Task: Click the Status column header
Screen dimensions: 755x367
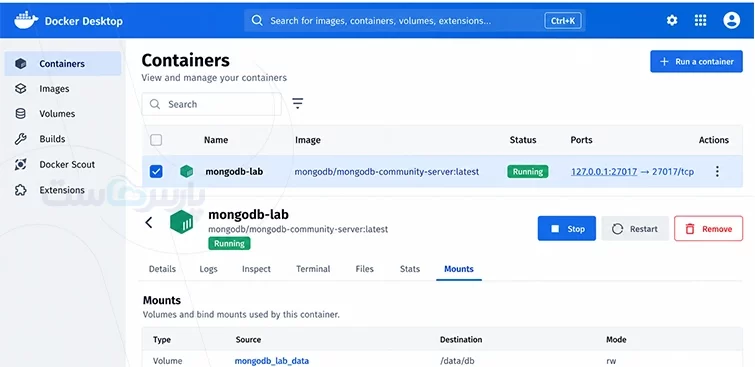Action: 523,140
